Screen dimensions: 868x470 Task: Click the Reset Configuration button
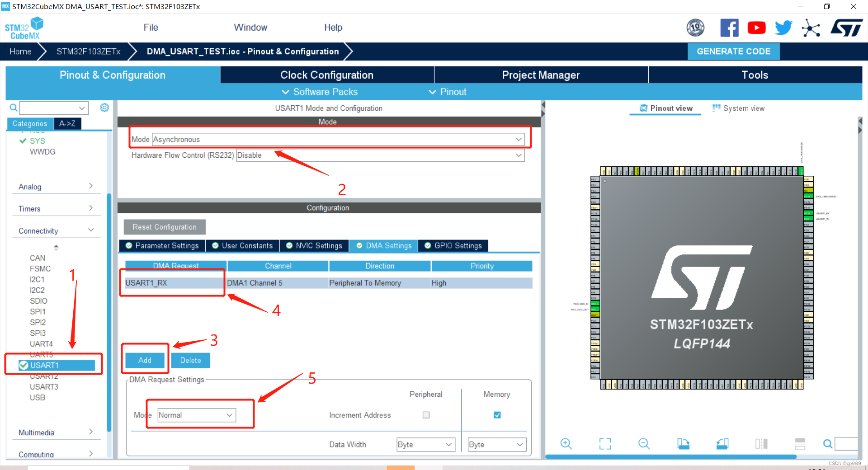[164, 227]
